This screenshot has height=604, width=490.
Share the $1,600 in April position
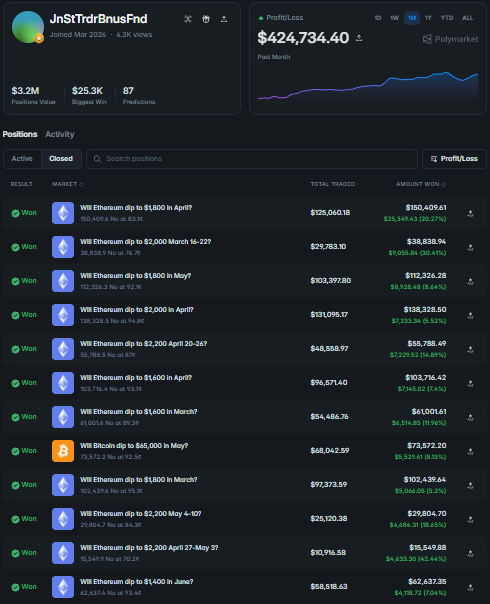470,383
